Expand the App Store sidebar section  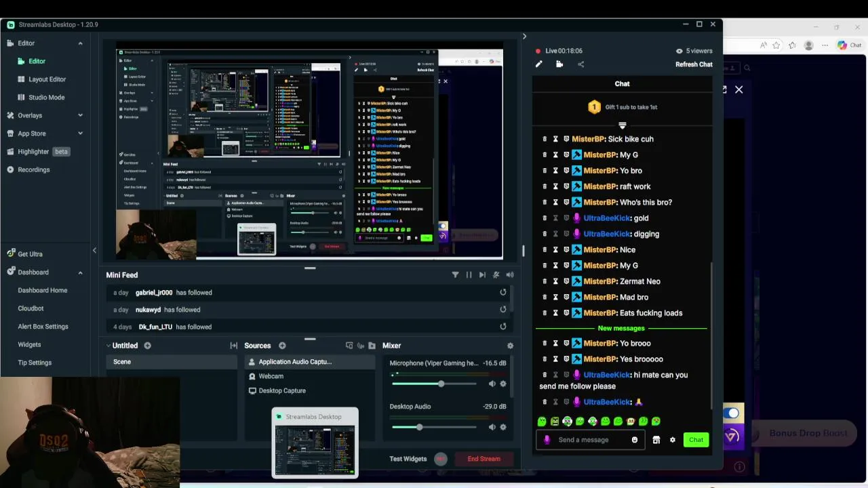pyautogui.click(x=80, y=134)
